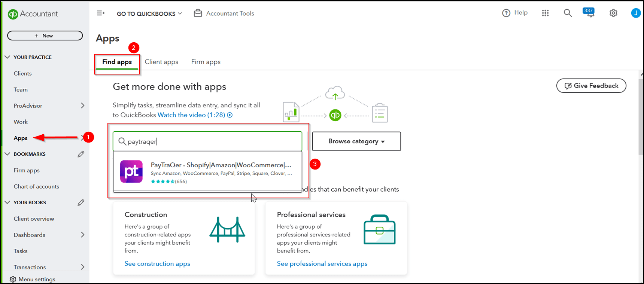This screenshot has height=284, width=644.
Task: Play video via the circle play icon
Action: 230,115
